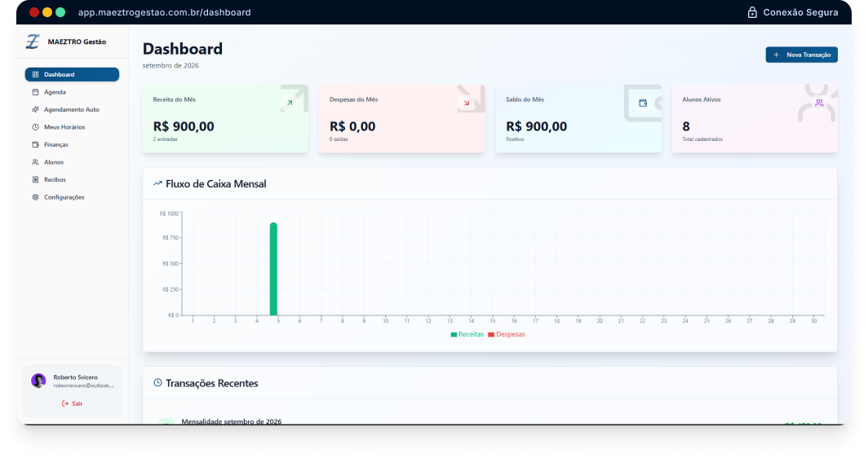Click the "R$ 1000" y-axis label
The height and width of the screenshot is (458, 868).
pyautogui.click(x=169, y=214)
